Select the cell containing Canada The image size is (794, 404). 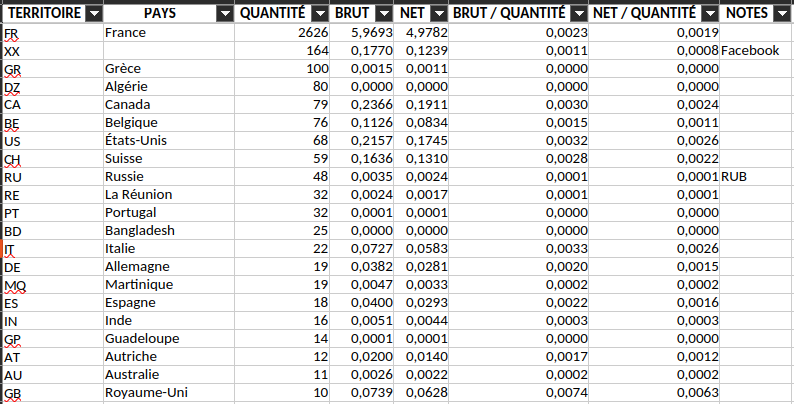click(169, 105)
